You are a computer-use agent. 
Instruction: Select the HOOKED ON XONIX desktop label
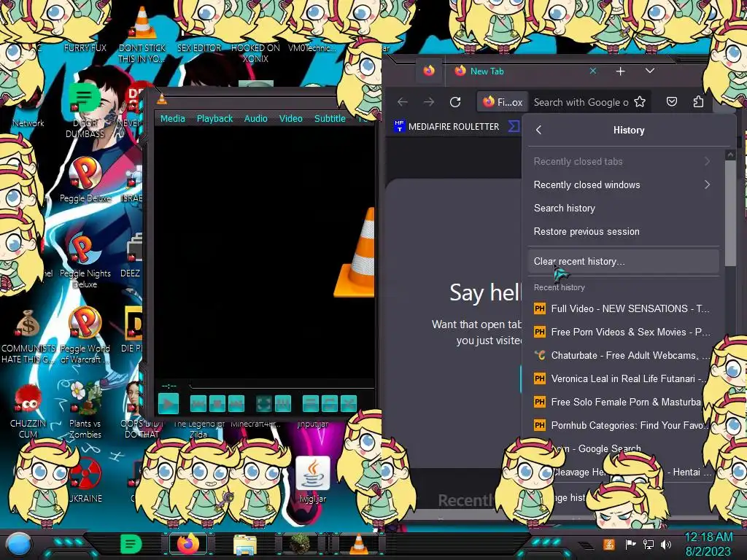click(x=255, y=53)
